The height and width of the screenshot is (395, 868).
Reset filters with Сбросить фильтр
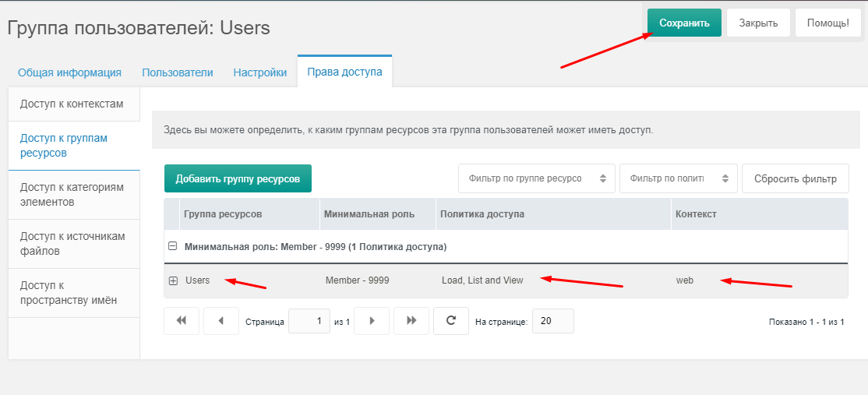pyautogui.click(x=796, y=178)
